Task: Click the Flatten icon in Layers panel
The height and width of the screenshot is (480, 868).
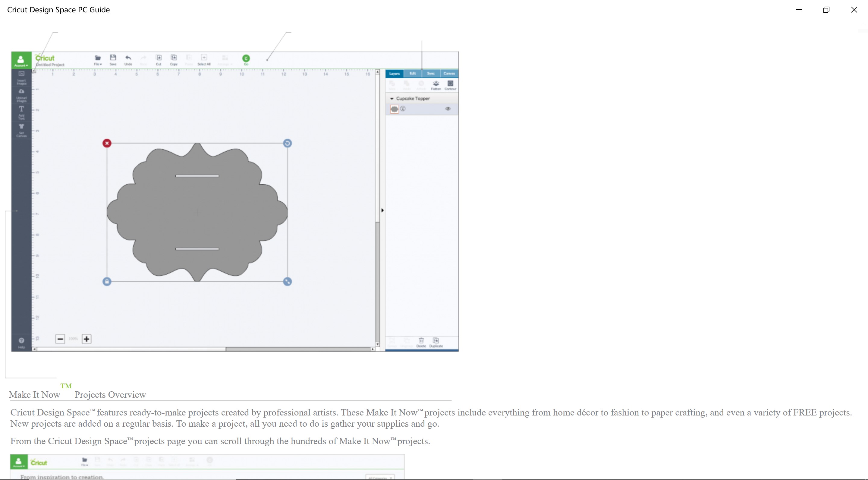Action: [x=436, y=85]
